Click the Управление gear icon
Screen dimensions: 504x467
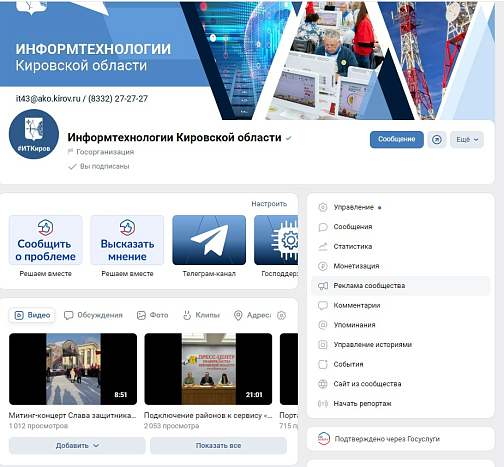click(323, 207)
